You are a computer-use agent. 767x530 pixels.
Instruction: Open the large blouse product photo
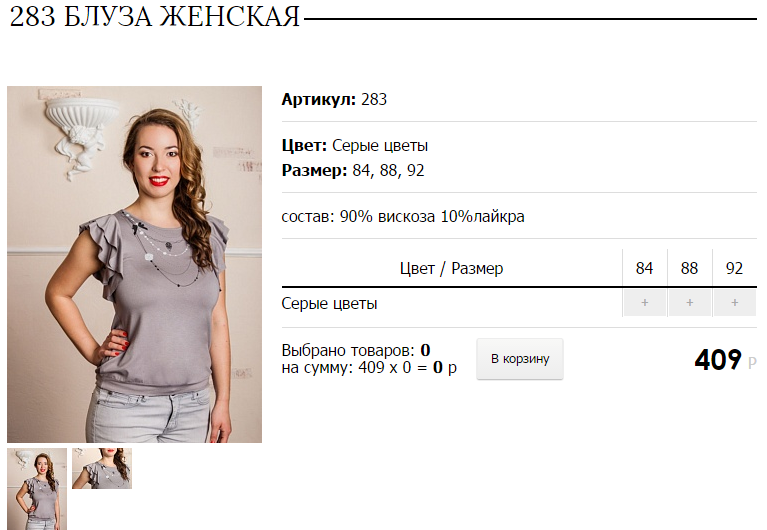coord(135,265)
